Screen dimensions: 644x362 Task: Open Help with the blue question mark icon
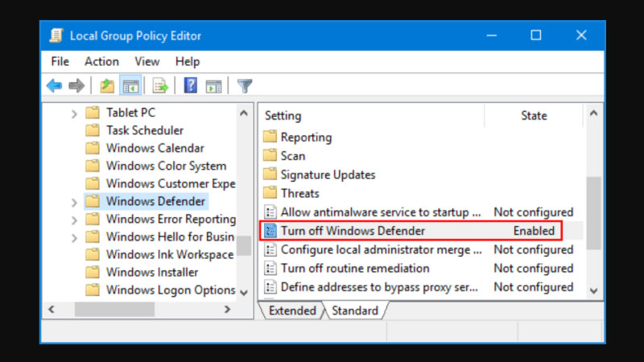pos(190,86)
